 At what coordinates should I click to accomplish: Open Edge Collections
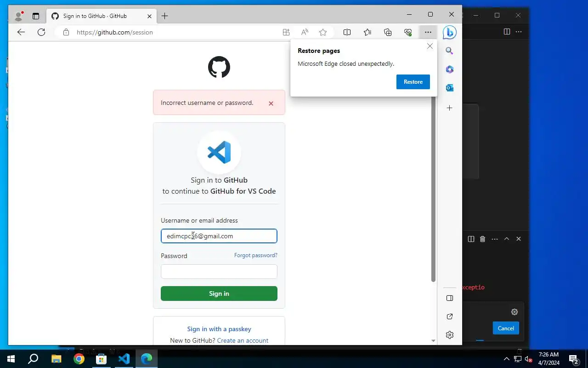388,32
